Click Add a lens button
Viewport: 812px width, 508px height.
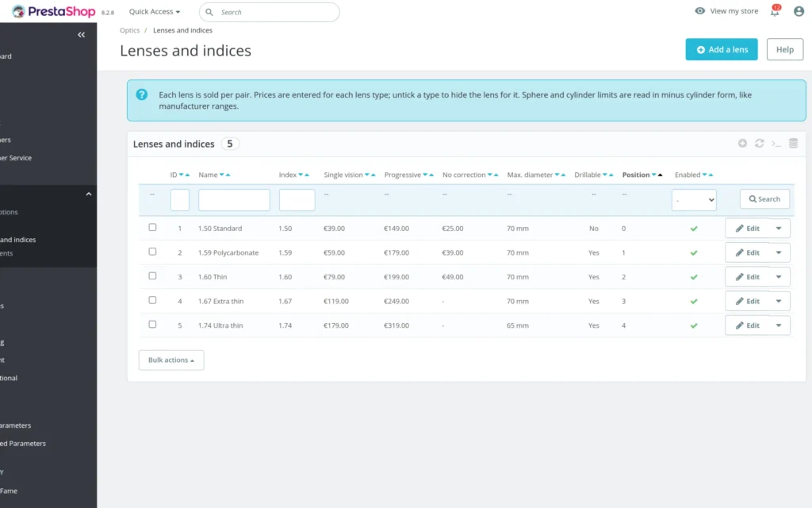[x=722, y=49]
